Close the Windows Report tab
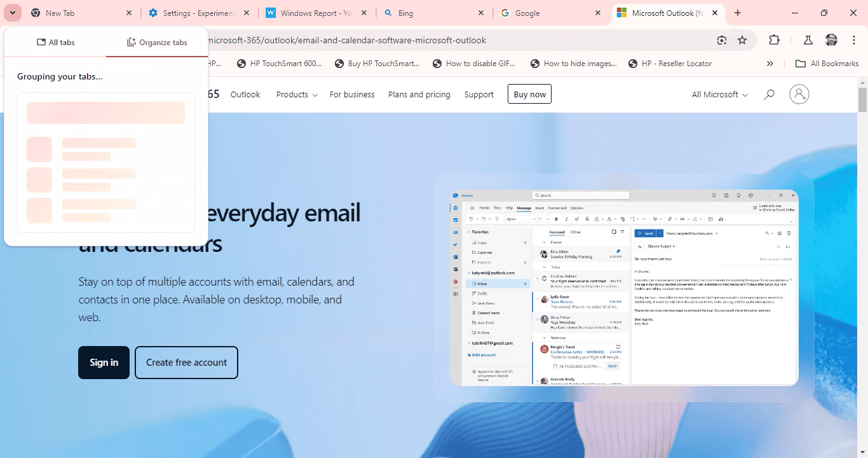This screenshot has width=868, height=458. click(363, 13)
